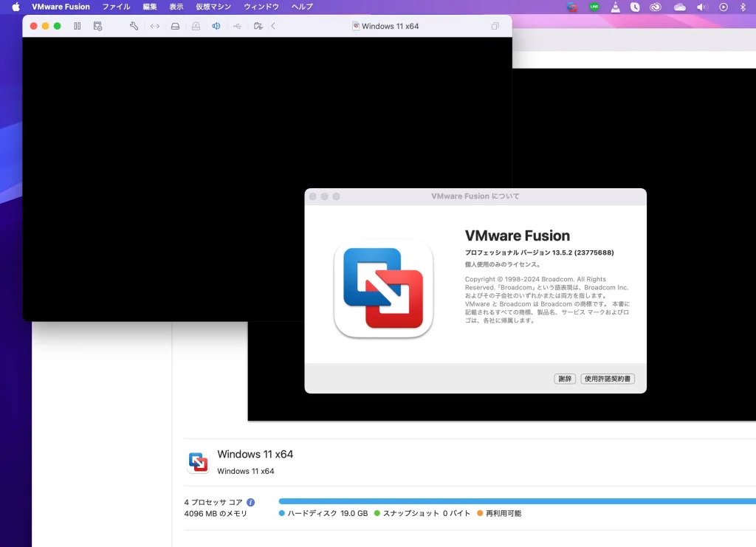756x547 pixels.
Task: Close the VMware Fusion について dialog
Action: [x=313, y=196]
